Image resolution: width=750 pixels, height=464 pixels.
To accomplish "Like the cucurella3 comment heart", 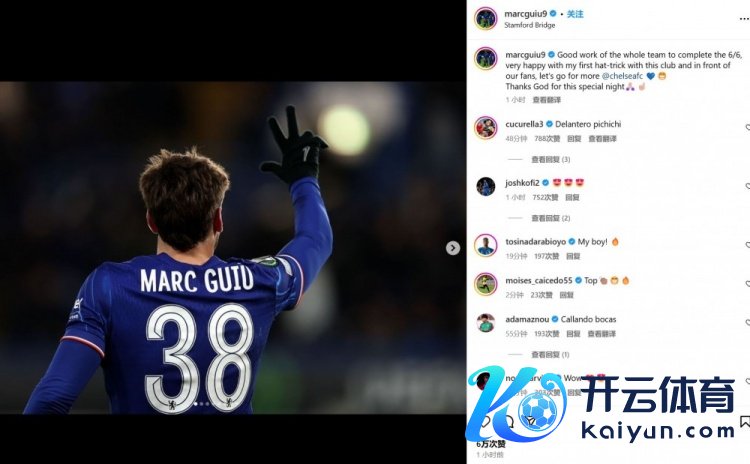I will [747, 127].
